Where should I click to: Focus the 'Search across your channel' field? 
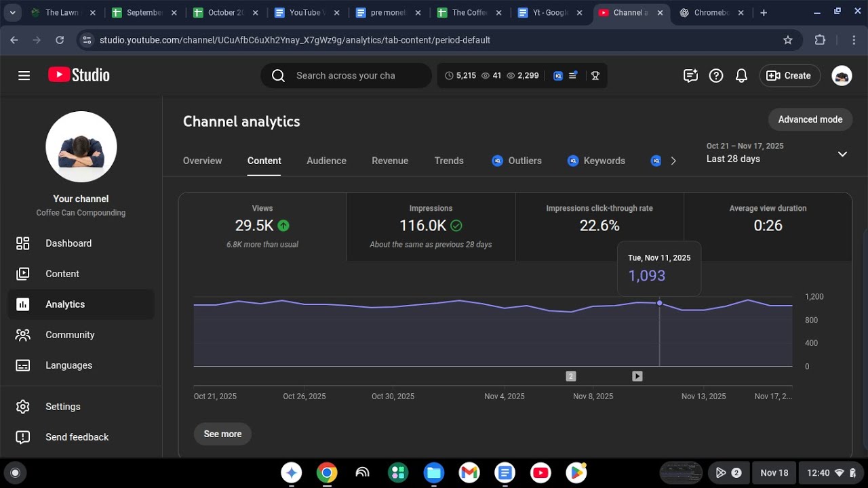pos(346,76)
